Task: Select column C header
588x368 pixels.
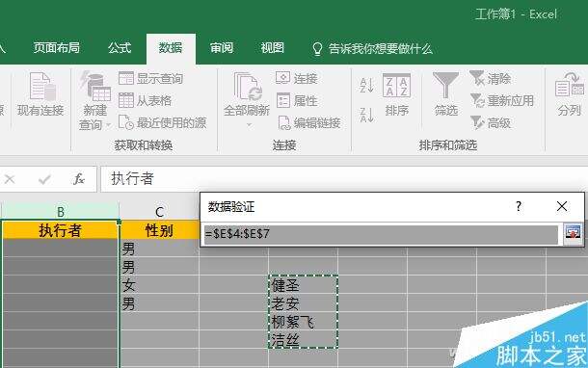Action: 159,212
